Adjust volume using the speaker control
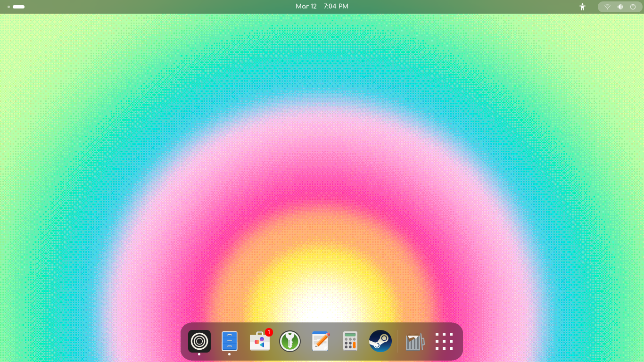The image size is (644, 362). pyautogui.click(x=619, y=7)
